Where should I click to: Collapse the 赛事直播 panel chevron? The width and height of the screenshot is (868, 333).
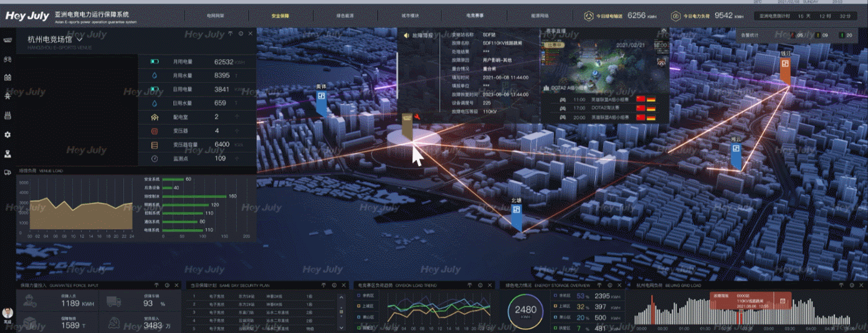point(663,30)
